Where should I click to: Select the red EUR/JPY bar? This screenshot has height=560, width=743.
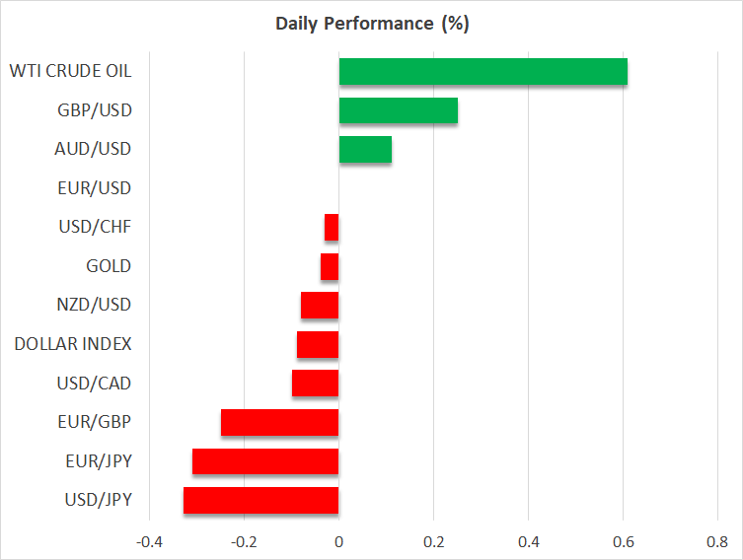[x=265, y=461]
